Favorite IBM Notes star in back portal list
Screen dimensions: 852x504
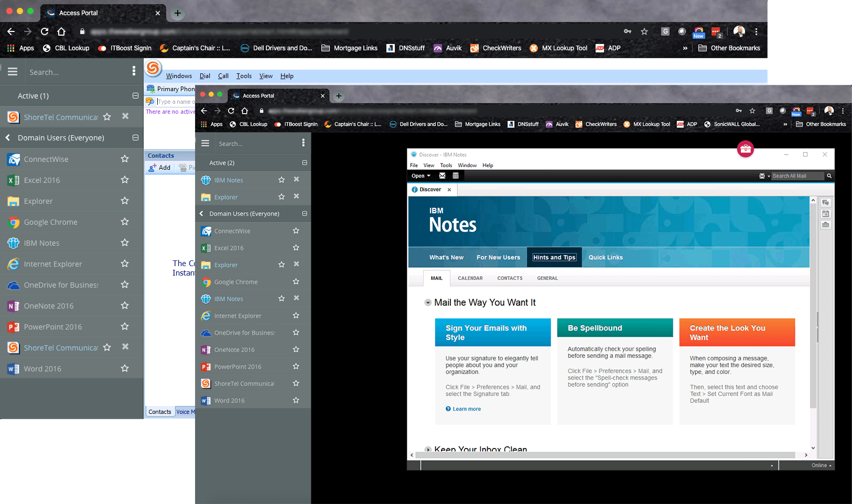(125, 243)
